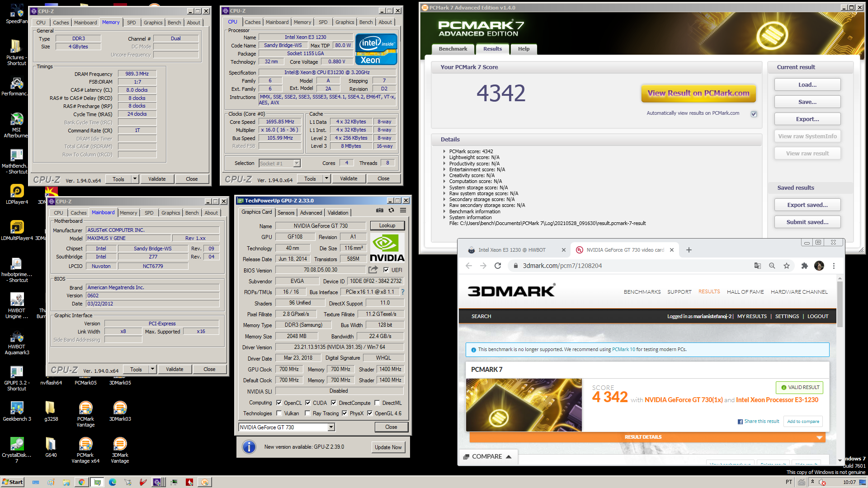This screenshot has height=488, width=868.
Task: Open the Bus Interface question mark help
Action: click(402, 292)
